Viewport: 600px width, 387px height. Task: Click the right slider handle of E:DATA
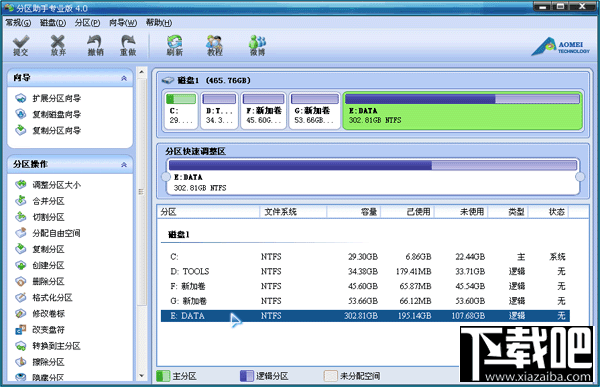click(580, 177)
